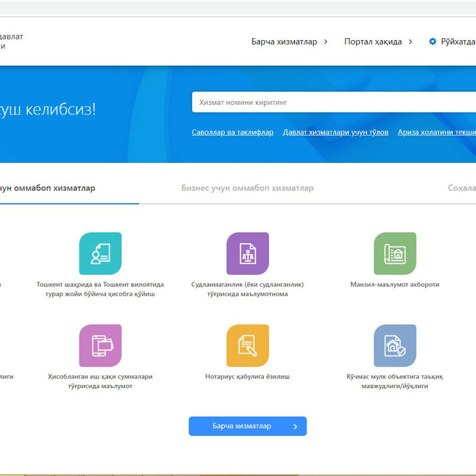This screenshot has height=476, width=476.
Task: Expand the Барча хизматлар header menu
Action: click(289, 41)
